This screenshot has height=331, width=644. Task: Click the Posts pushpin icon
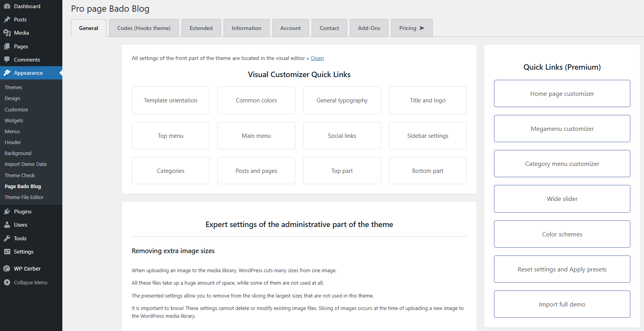[x=7, y=19]
